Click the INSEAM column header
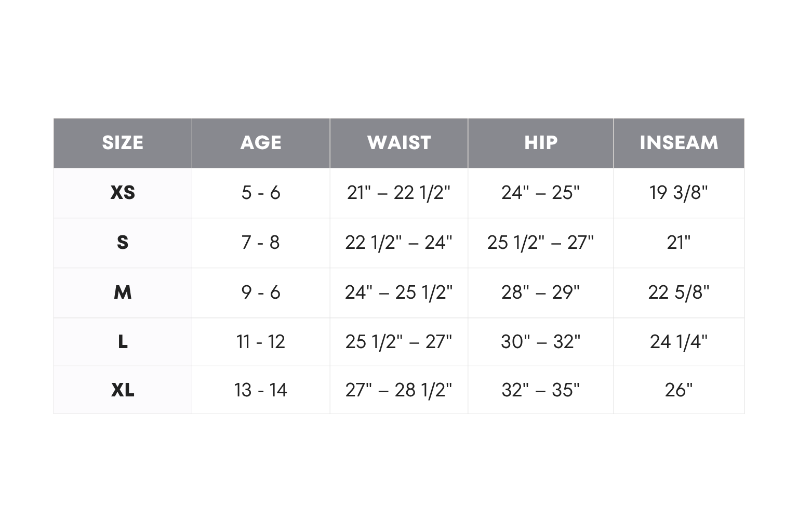The height and width of the screenshot is (532, 798). coord(679,143)
